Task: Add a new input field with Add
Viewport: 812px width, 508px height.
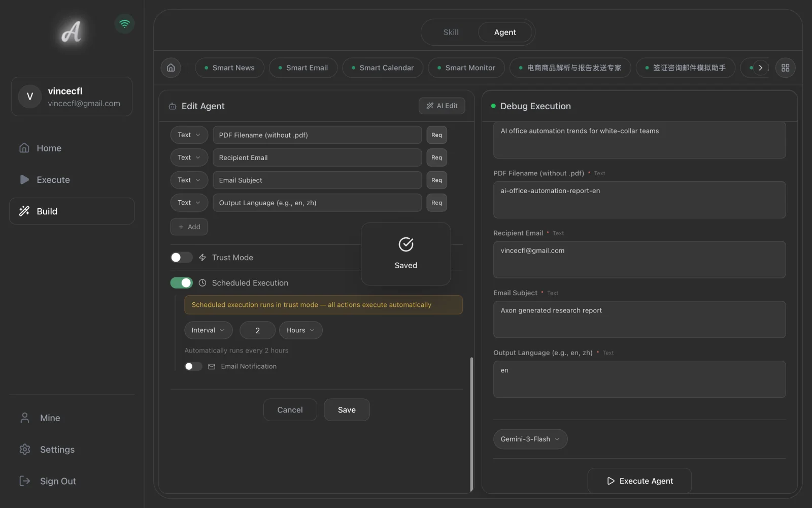Action: click(189, 227)
